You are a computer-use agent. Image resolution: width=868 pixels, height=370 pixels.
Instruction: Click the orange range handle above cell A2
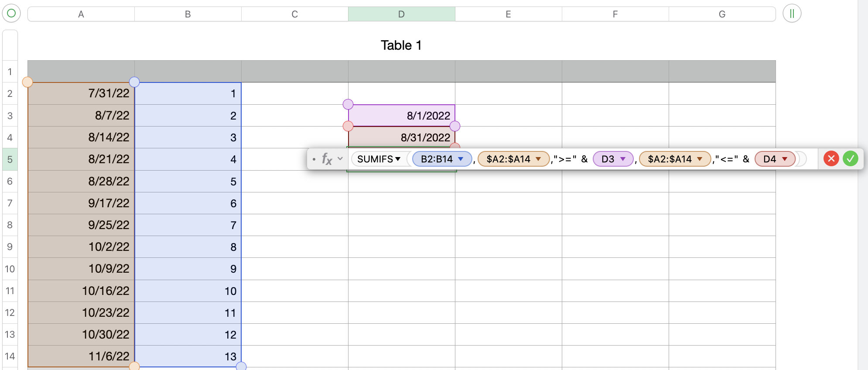tap(27, 82)
